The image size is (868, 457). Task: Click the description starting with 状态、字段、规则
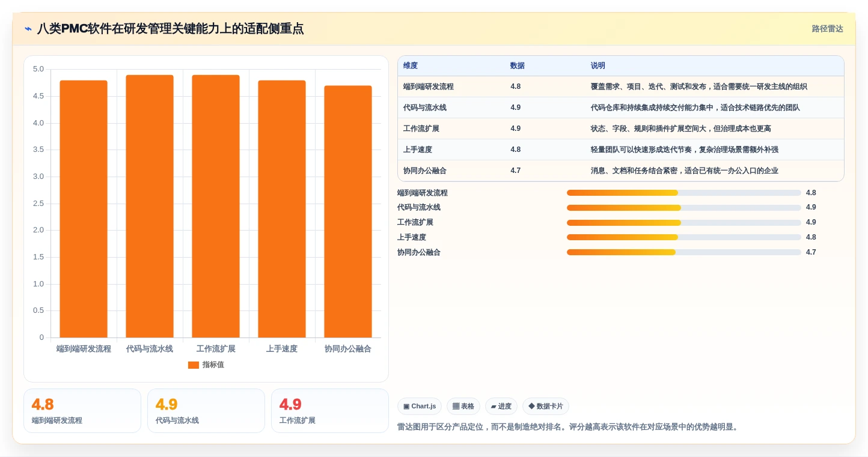click(x=681, y=129)
